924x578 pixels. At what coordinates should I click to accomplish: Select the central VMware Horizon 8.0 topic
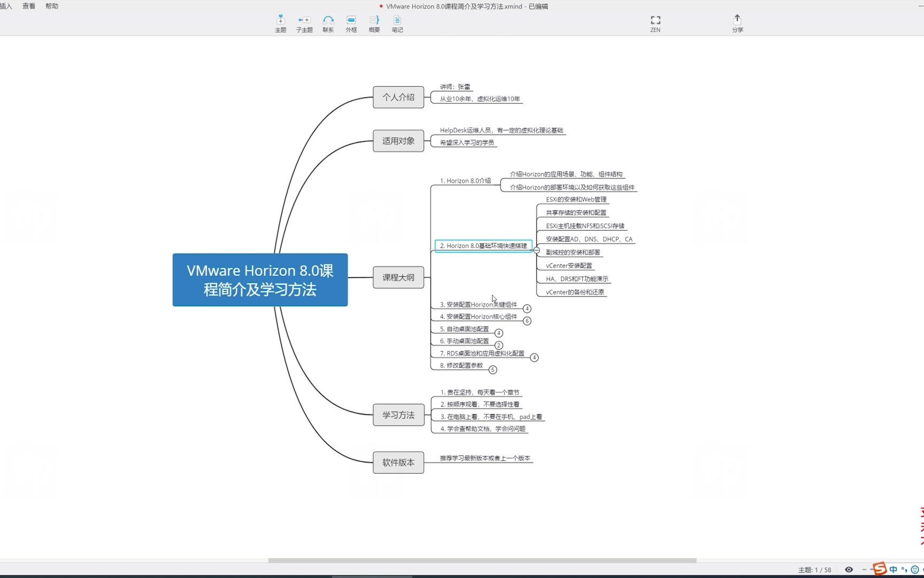point(260,280)
